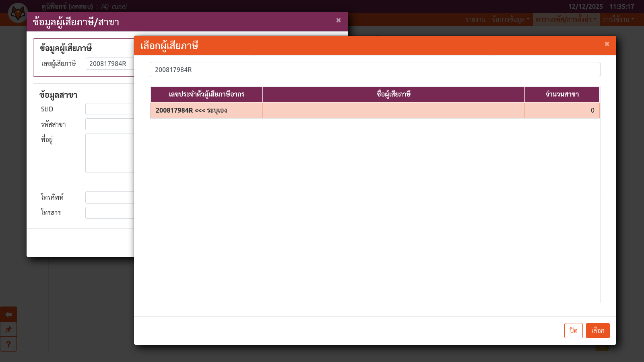Close the ข้อมูลผู้เสียภาษี/สาขา dialog with X
The width and height of the screenshot is (644, 362).
[x=338, y=21]
